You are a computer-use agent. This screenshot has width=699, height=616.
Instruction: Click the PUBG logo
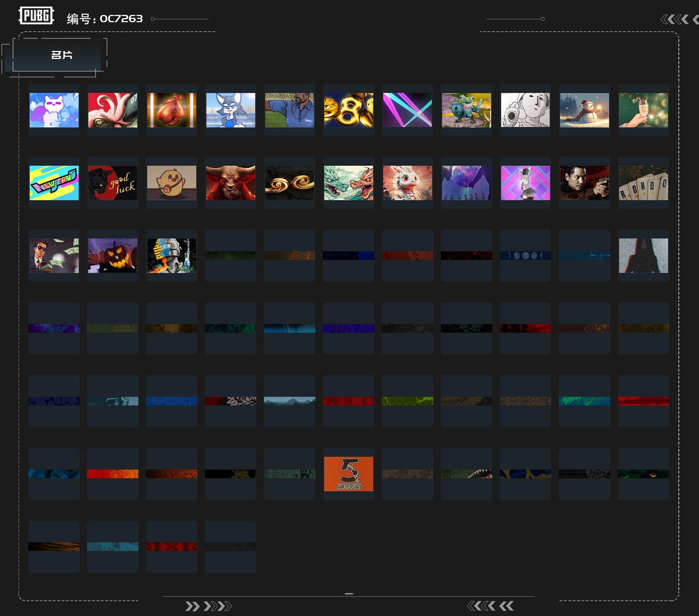point(36,16)
